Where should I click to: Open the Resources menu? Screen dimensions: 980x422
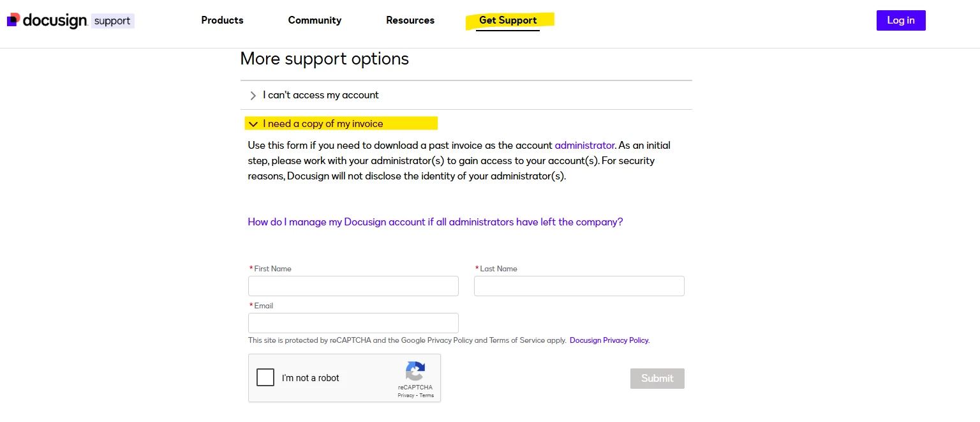(410, 20)
